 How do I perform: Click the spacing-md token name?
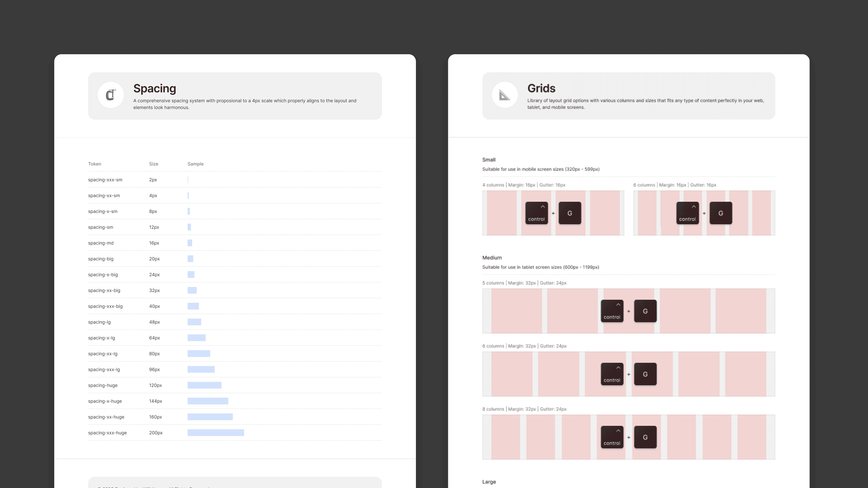click(101, 243)
